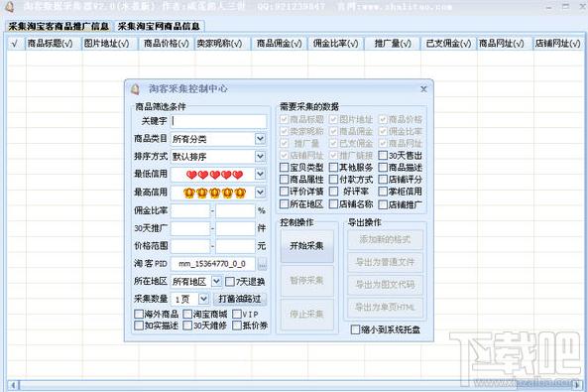Screen dimensions: 588x392
Task: Enable the 7天退换 checkbox
Action: pyautogui.click(x=229, y=282)
